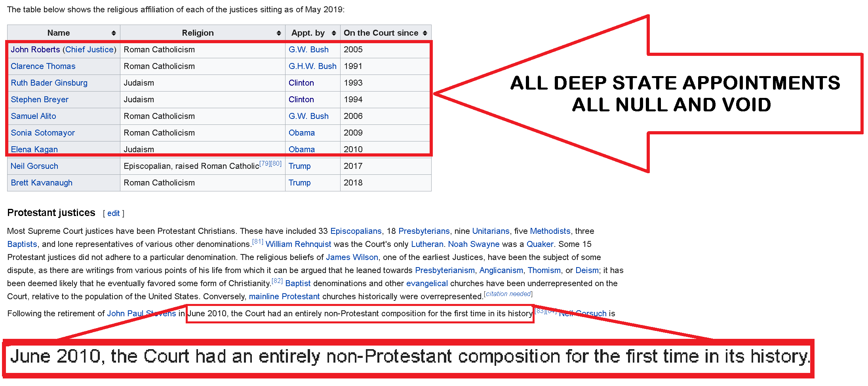Click the Neil Gorsuch table link
This screenshot has width=868, height=386.
tap(34, 166)
